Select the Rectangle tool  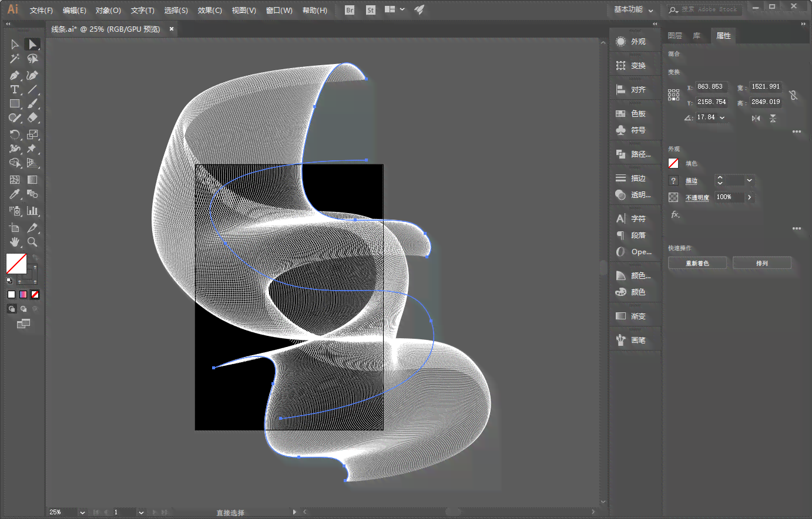tap(15, 103)
